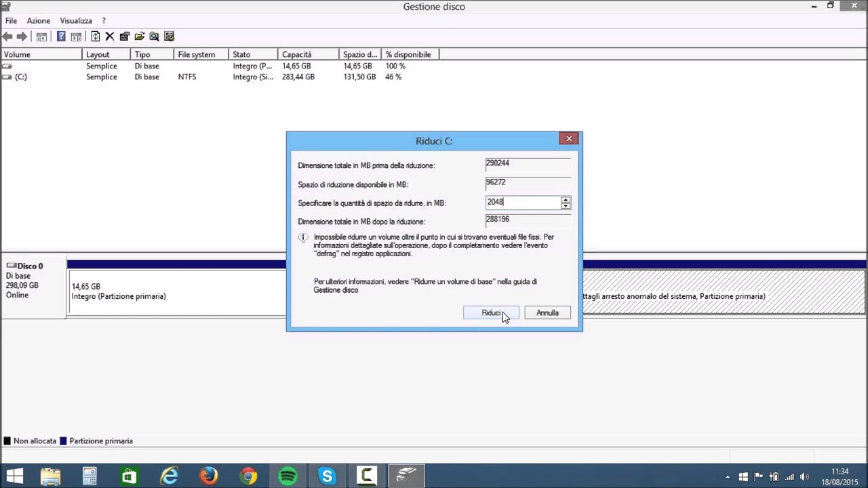This screenshot has width=868, height=488.
Task: Open Firefox from the taskbar
Action: (x=208, y=476)
